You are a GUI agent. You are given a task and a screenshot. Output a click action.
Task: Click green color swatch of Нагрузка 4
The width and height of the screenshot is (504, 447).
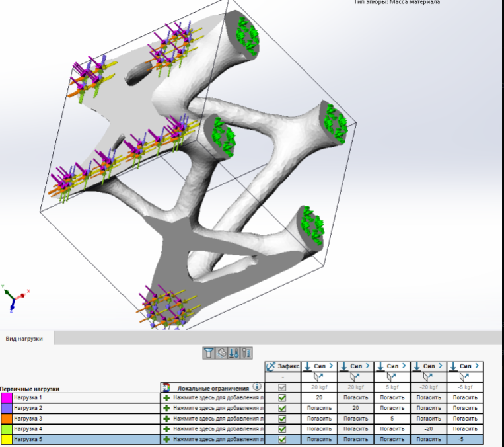pyautogui.click(x=7, y=429)
